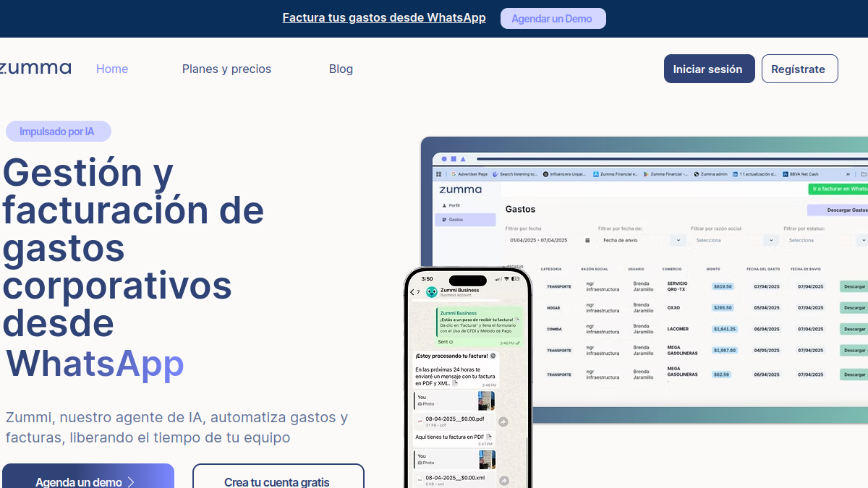Open the Influencers Unpai... bookmark

[566, 174]
